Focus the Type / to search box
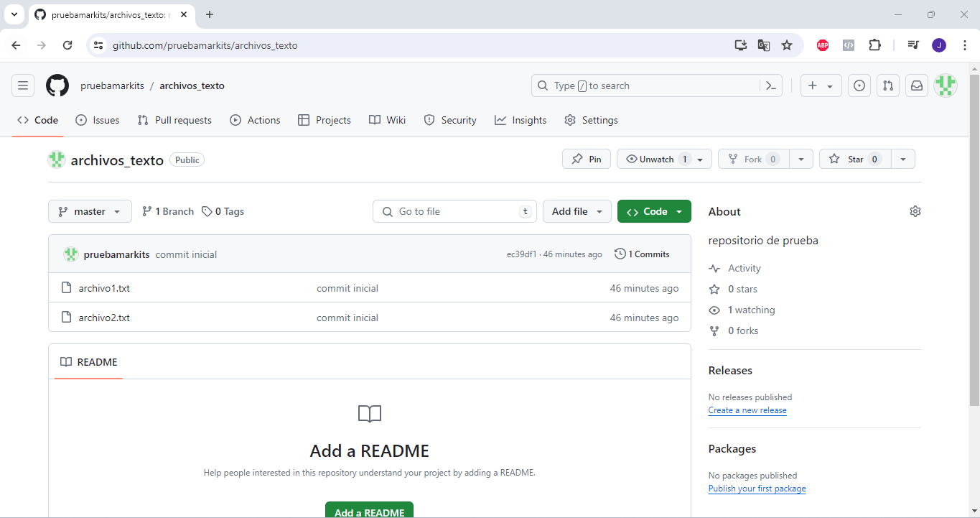 [645, 85]
